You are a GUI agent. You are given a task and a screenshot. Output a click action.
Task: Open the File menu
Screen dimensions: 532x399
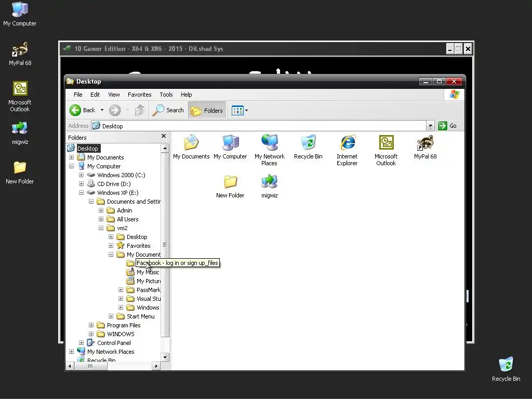coord(78,95)
